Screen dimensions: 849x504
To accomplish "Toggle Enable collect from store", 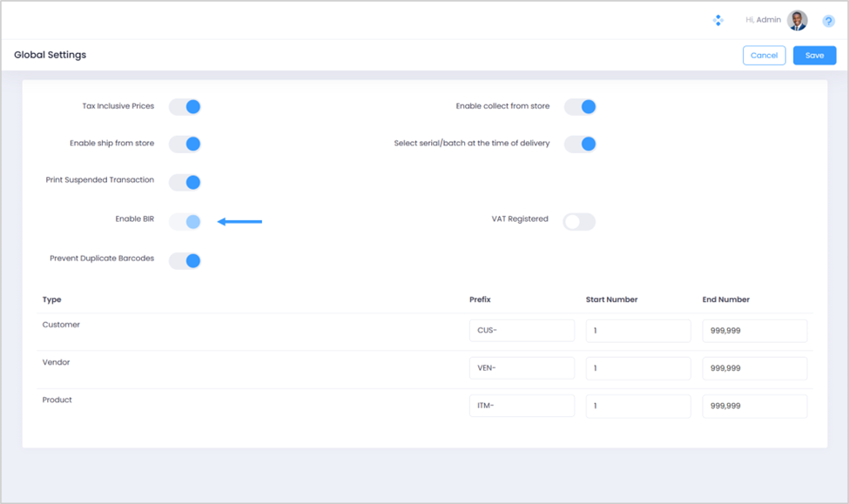I will 580,107.
